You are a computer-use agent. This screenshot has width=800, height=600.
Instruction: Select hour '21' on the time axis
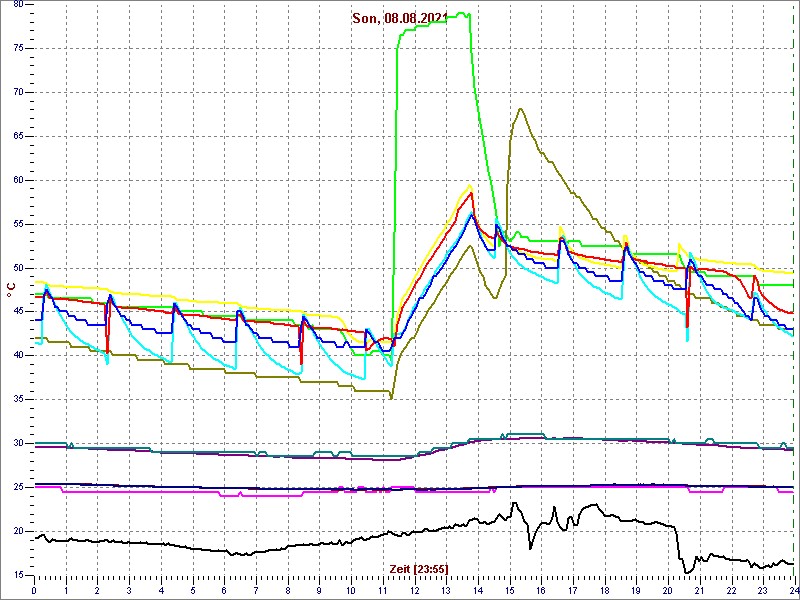pyautogui.click(x=698, y=590)
